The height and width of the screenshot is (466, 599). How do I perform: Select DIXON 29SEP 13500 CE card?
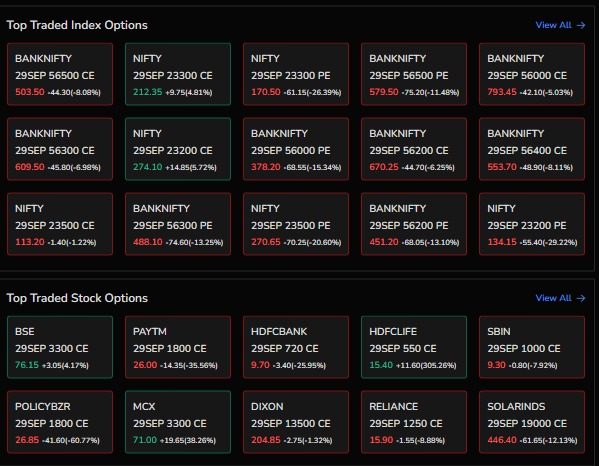296,422
